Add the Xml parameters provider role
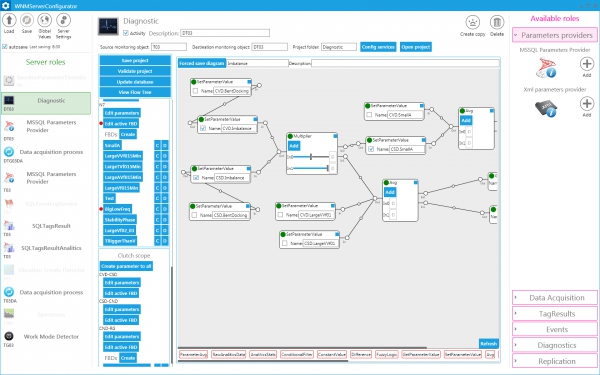Screen dimensions: 600x375 (587, 104)
